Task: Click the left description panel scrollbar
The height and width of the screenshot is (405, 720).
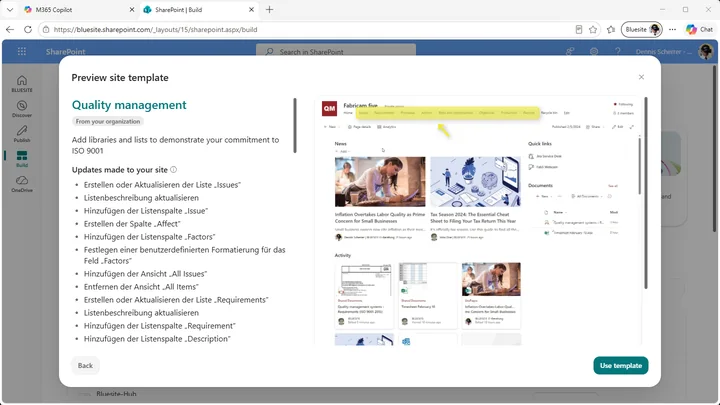Action: point(295,125)
